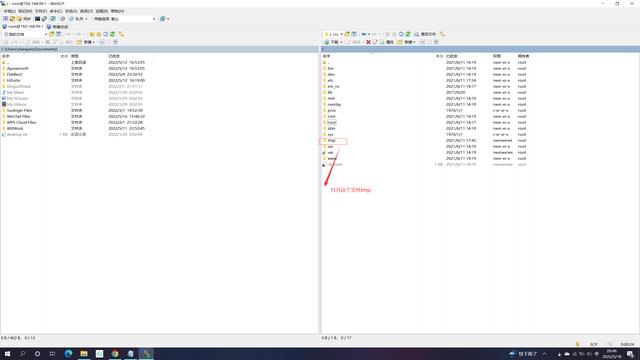Click the new session tab
The width and height of the screenshot is (640, 360).
58,27
